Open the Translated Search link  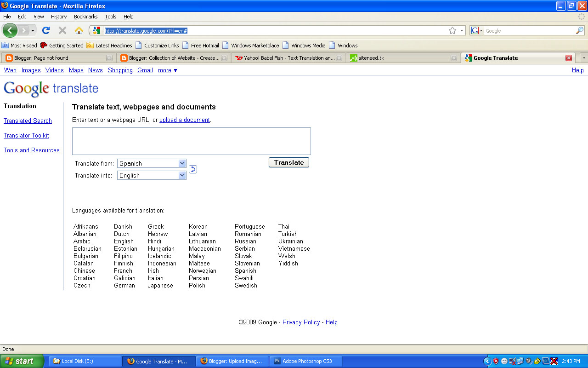coord(28,121)
